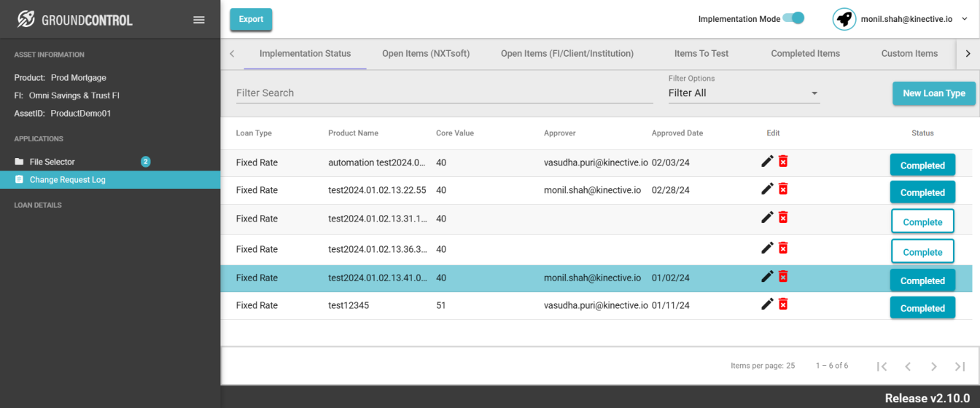Delete the test12345 row
The width and height of the screenshot is (980, 408).
[x=783, y=304]
